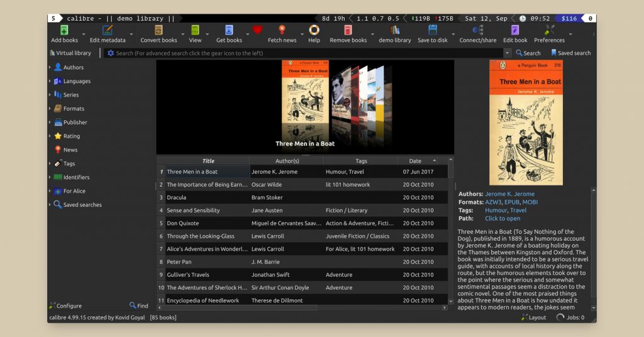Expand the Authors category in tag browser
Viewport: 644px width, 337px height.
pyautogui.click(x=50, y=67)
